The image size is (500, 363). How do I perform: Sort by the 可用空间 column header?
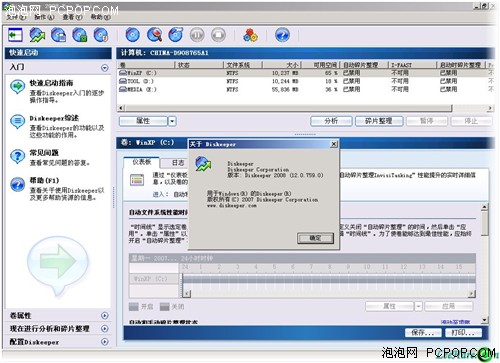click(321, 65)
